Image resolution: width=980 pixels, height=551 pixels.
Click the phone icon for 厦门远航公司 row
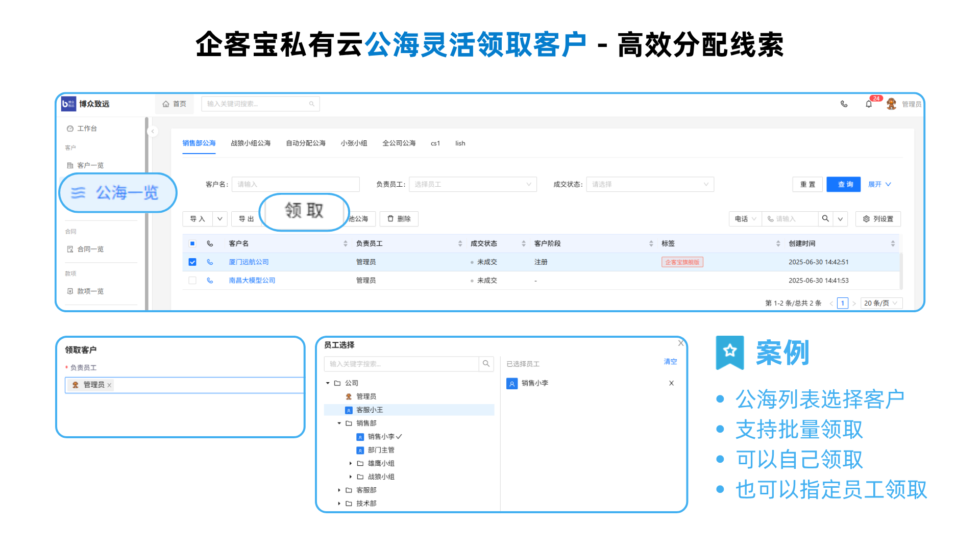(x=210, y=262)
